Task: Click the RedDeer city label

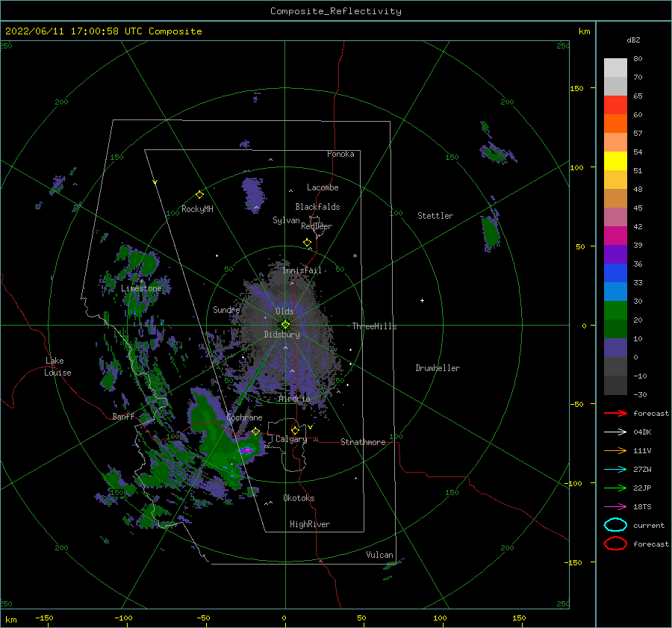Action: pos(317,226)
